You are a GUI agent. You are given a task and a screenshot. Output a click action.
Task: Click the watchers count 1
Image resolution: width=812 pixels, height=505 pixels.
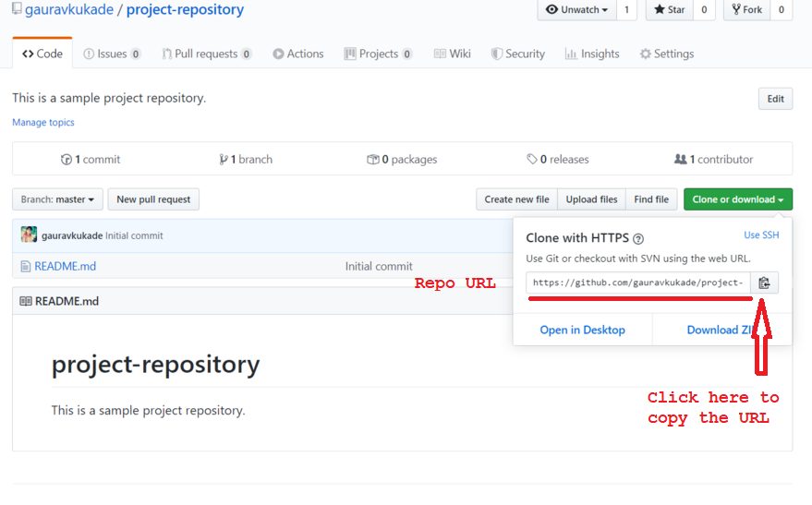(x=626, y=10)
